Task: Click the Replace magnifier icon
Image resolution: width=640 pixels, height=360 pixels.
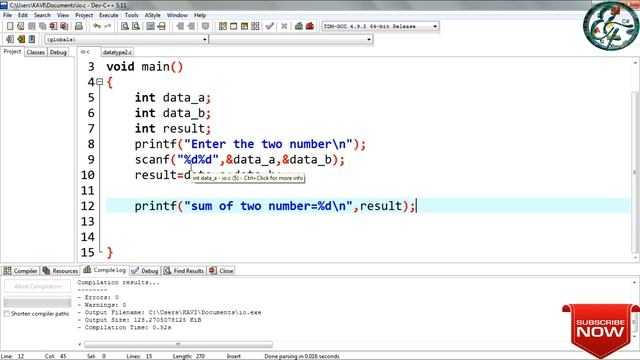Action: tap(136, 26)
